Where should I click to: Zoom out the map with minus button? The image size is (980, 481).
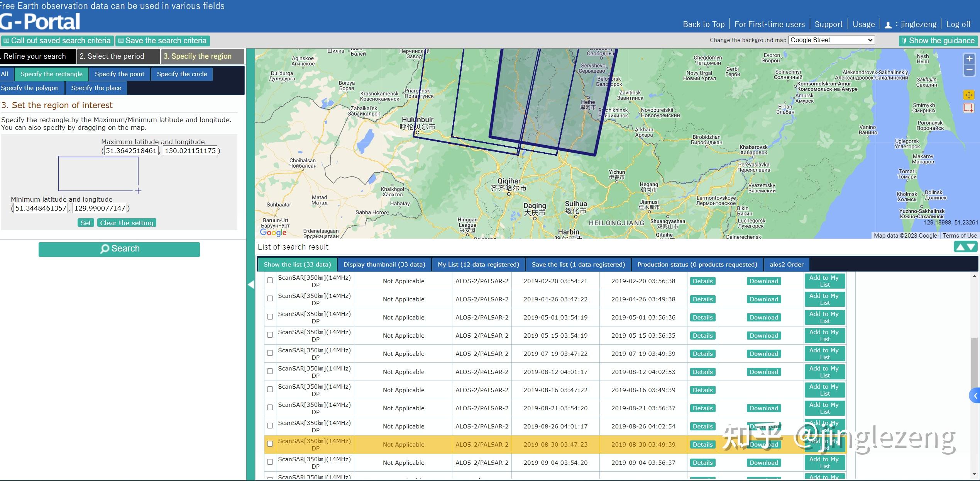coord(969,70)
